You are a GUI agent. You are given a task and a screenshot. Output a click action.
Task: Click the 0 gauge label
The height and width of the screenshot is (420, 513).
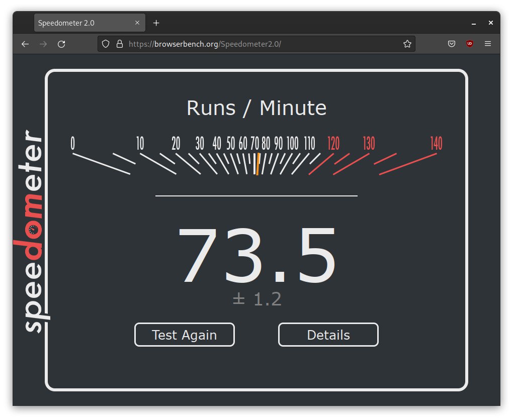coord(72,143)
